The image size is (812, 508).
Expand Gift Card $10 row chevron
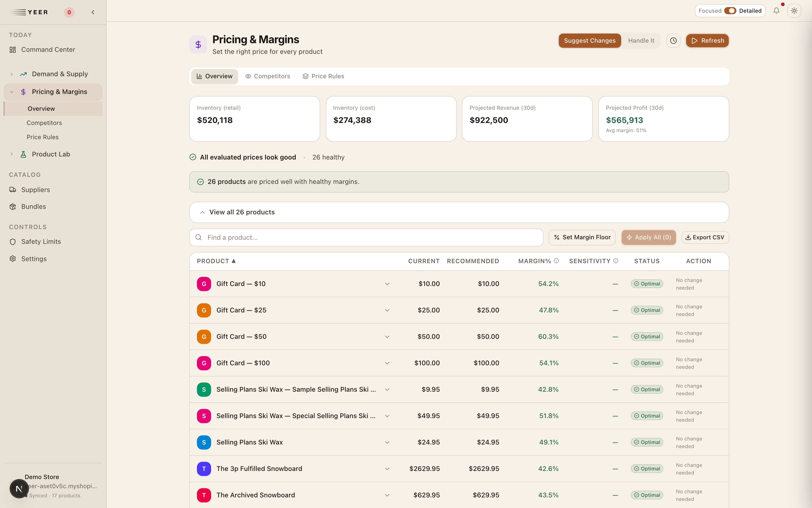[387, 284]
